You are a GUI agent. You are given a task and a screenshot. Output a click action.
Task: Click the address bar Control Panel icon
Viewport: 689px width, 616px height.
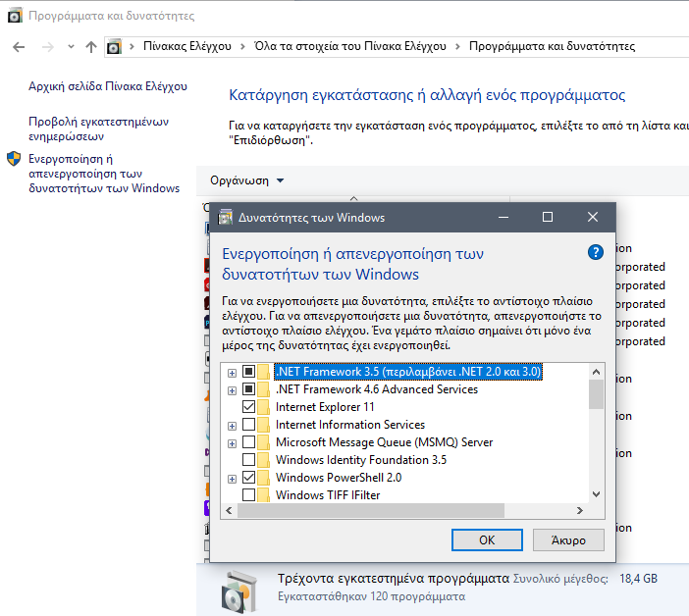tap(114, 46)
